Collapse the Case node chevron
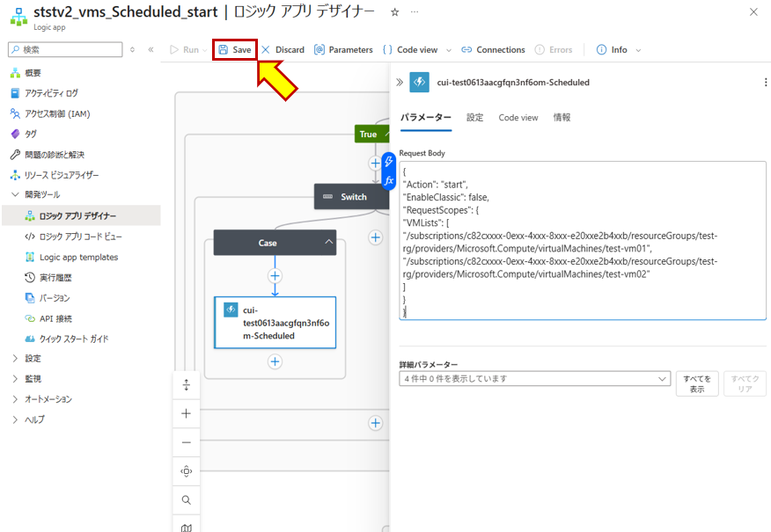The image size is (771, 532). tap(329, 242)
